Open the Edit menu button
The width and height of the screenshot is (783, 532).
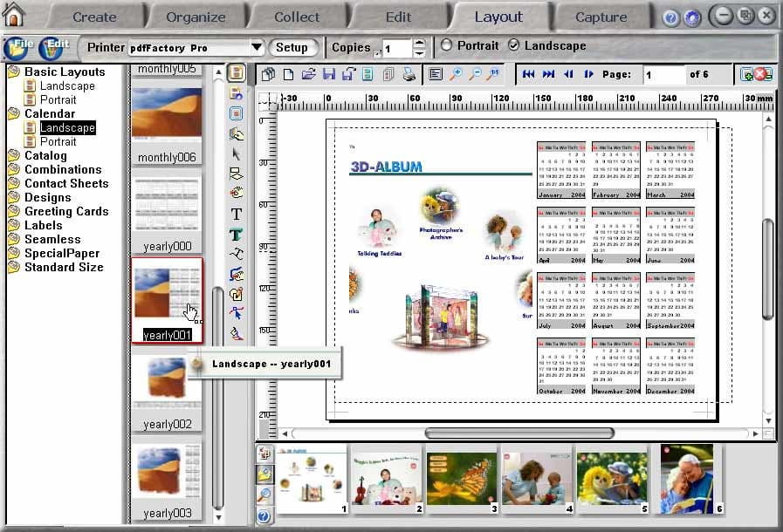tap(52, 49)
